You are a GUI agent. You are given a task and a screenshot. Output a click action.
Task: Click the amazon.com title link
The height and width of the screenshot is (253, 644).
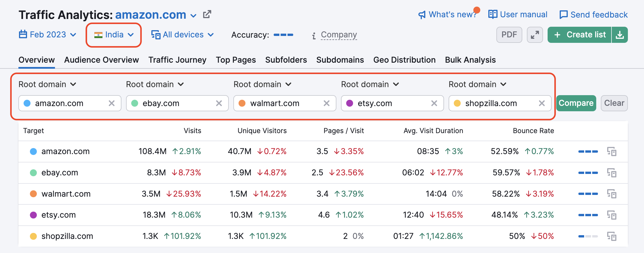(150, 15)
